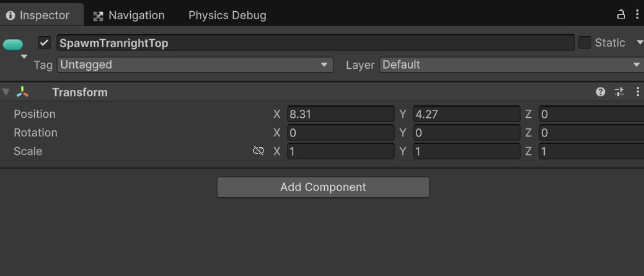
Task: Toggle Inspector lock icon
Action: pos(621,14)
